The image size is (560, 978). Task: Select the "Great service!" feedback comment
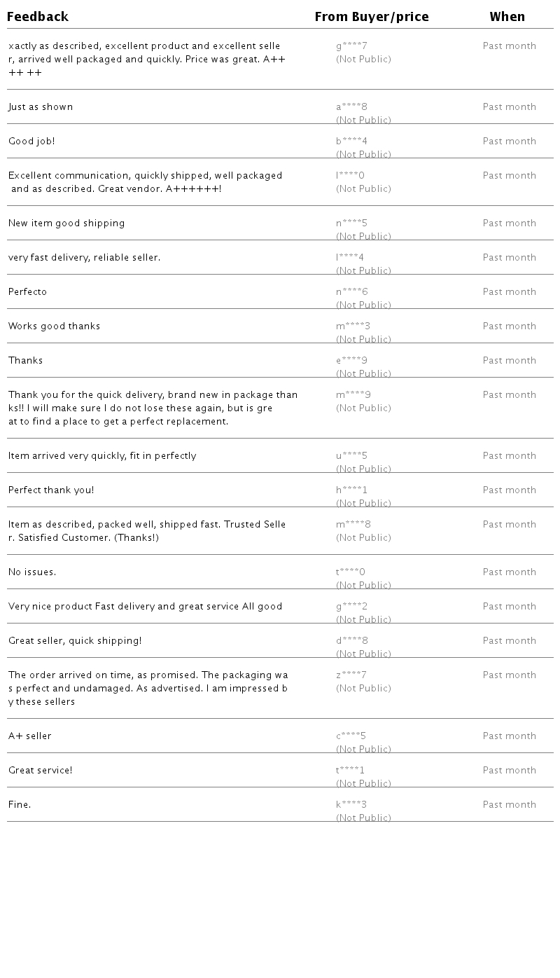41,771
